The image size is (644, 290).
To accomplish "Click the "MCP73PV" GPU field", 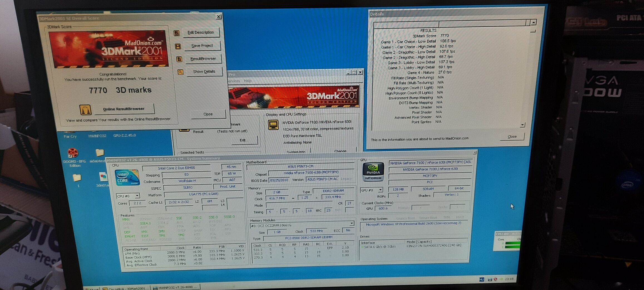I will click(x=430, y=176).
